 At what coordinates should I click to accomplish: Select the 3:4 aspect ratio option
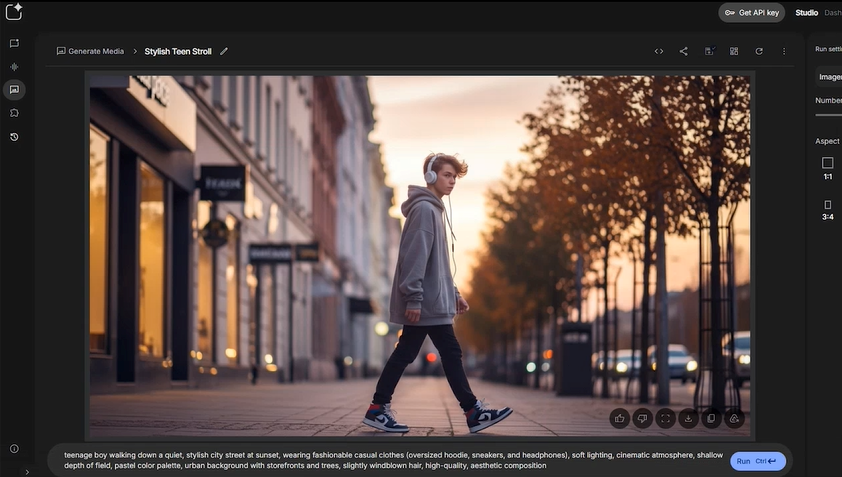(828, 209)
